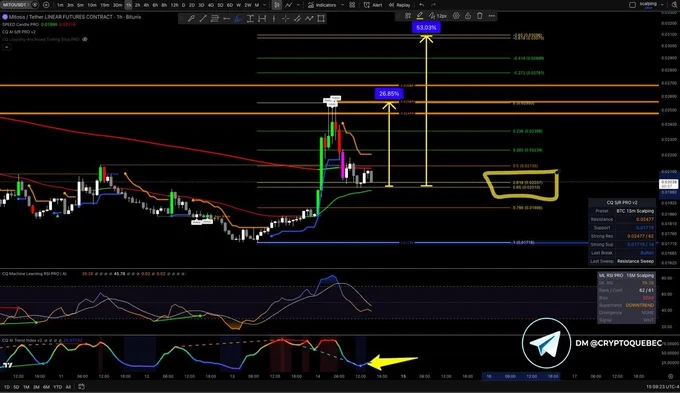
Task: Select the 3m timeframe
Action: coord(70,5)
